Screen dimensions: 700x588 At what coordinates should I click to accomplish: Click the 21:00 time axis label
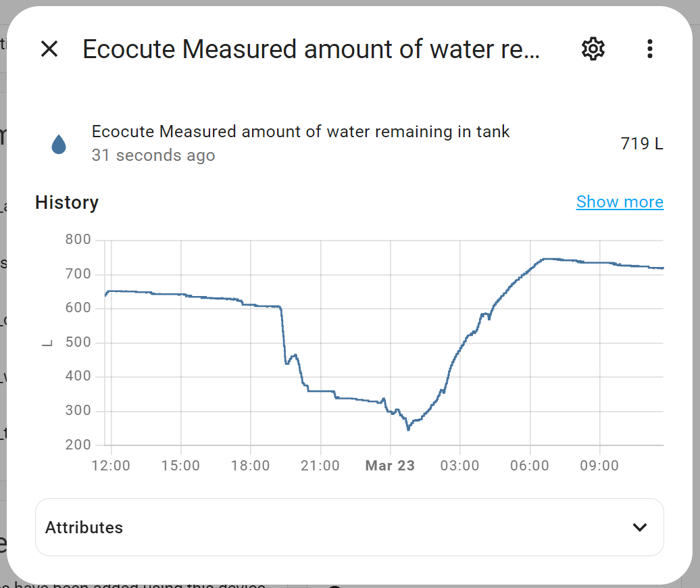coord(320,466)
